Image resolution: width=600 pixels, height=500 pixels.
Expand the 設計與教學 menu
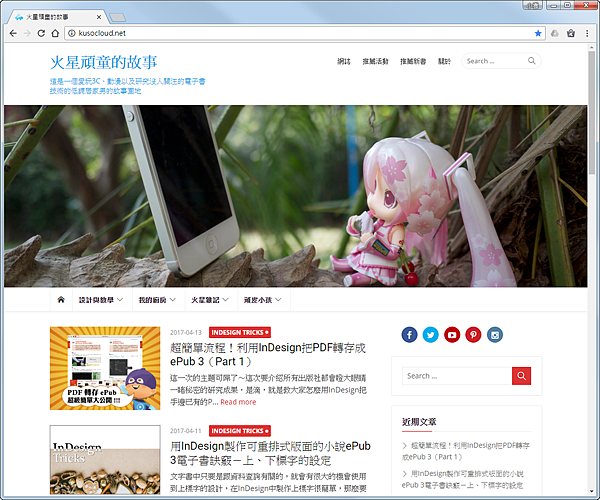click(x=101, y=300)
